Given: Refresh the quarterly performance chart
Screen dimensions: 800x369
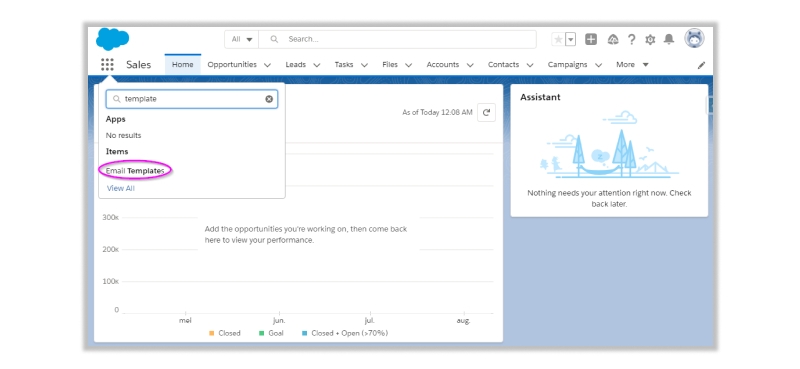Looking at the screenshot, I should point(486,112).
